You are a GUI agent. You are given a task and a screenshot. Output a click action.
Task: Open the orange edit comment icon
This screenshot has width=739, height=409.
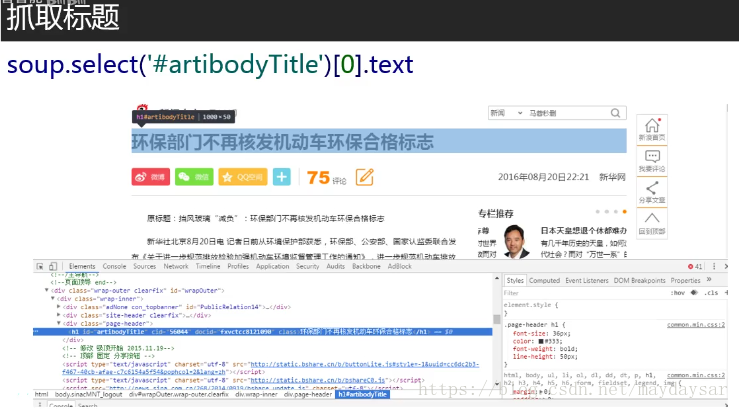[x=364, y=177]
